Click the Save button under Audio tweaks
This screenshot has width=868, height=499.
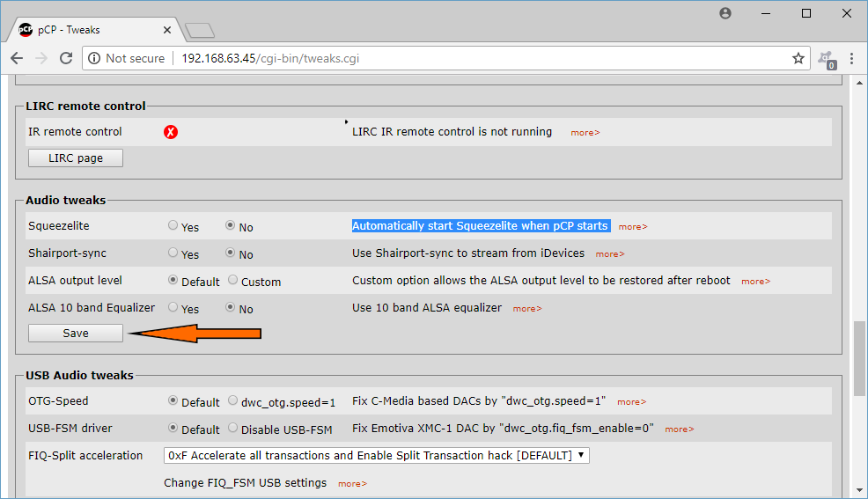[76, 333]
